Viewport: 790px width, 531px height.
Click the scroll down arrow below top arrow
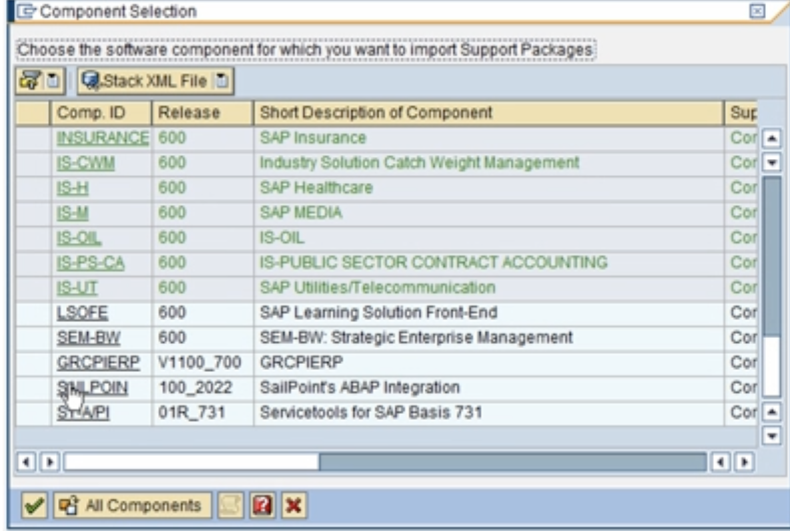click(x=772, y=162)
